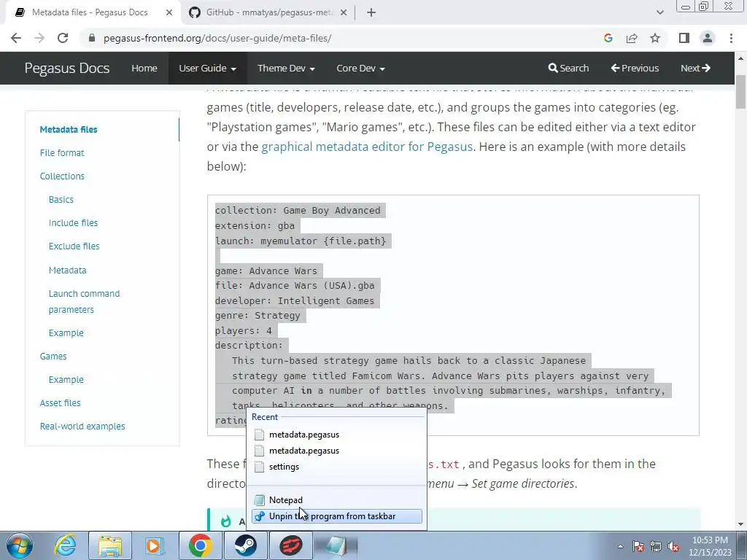Go back using browser back arrow
Viewport: 747px width, 560px height.
[16, 38]
